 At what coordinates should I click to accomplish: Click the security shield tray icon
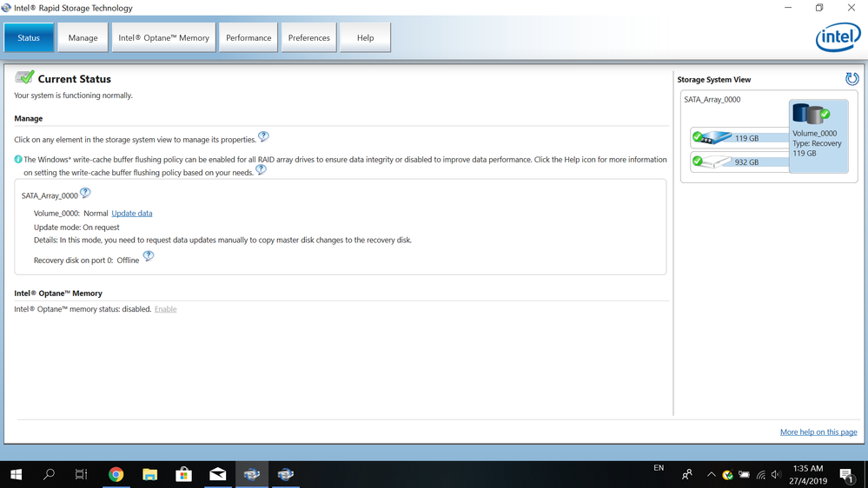tap(727, 475)
